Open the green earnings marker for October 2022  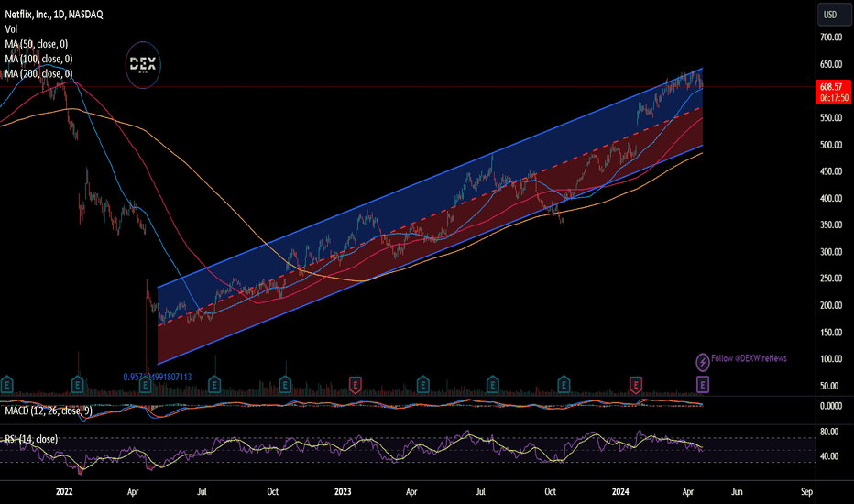(x=285, y=385)
